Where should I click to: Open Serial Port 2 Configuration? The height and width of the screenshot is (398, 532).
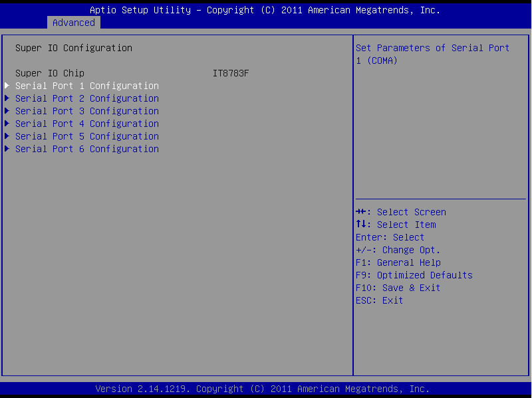[x=86, y=98]
